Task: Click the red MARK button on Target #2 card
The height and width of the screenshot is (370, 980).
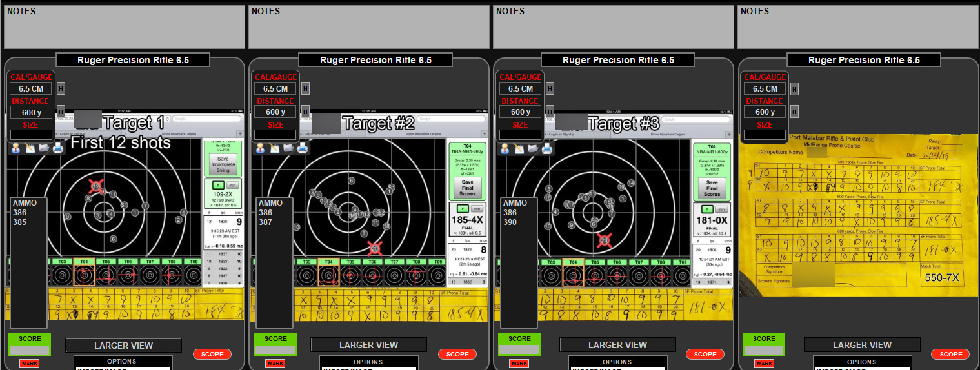Action: coord(275,364)
